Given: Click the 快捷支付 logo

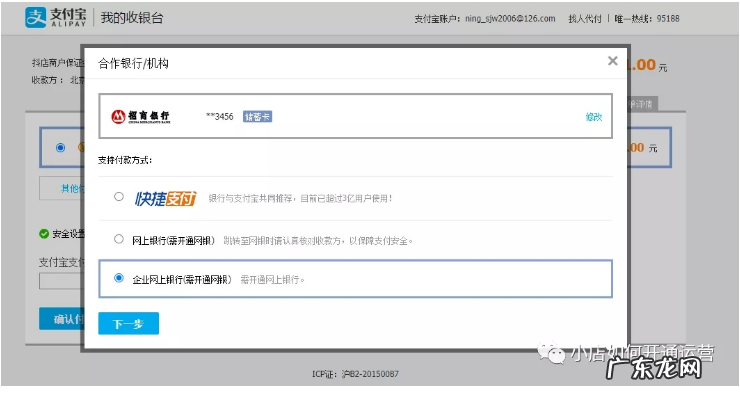Looking at the screenshot, I should (165, 199).
